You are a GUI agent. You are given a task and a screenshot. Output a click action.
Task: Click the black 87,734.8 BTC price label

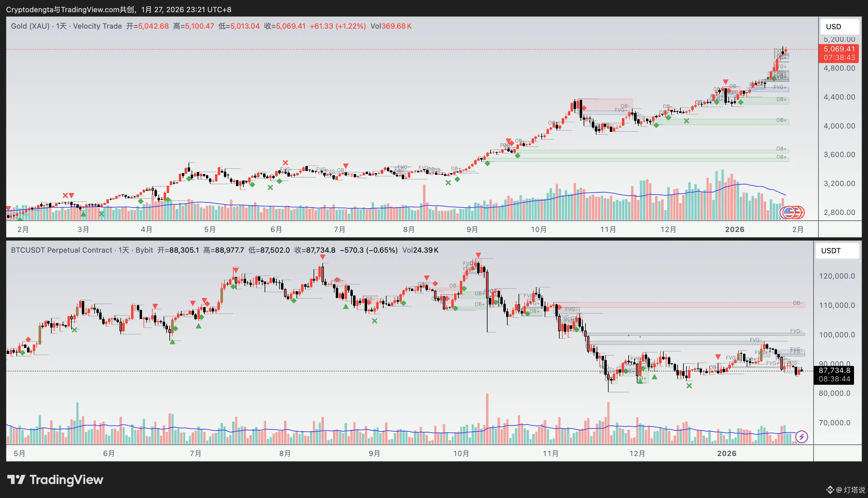[x=834, y=370]
